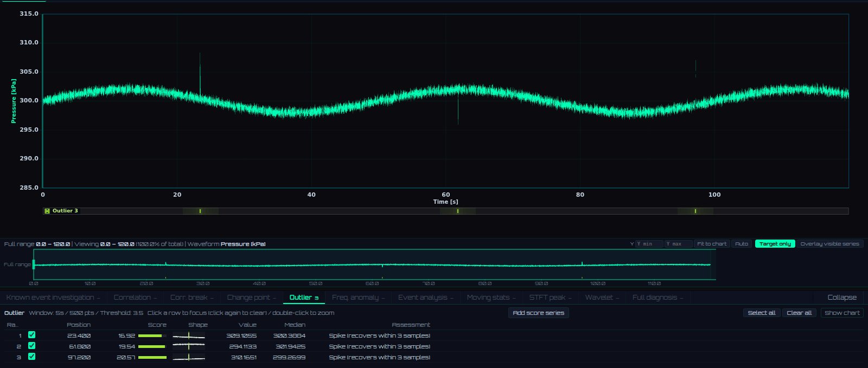Viewport: 868px width, 368px height.
Task: Click the value 309.1055 cell
Action: point(241,336)
